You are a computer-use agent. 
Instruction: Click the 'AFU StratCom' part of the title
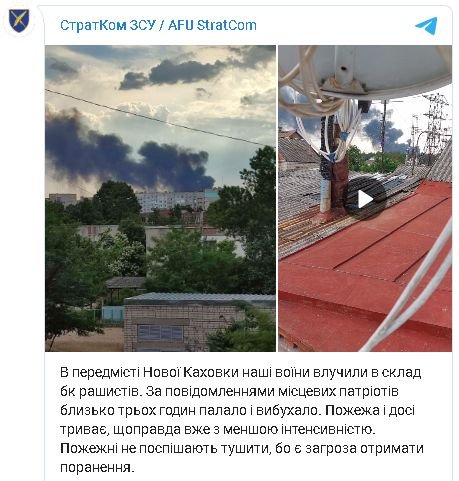212,25
